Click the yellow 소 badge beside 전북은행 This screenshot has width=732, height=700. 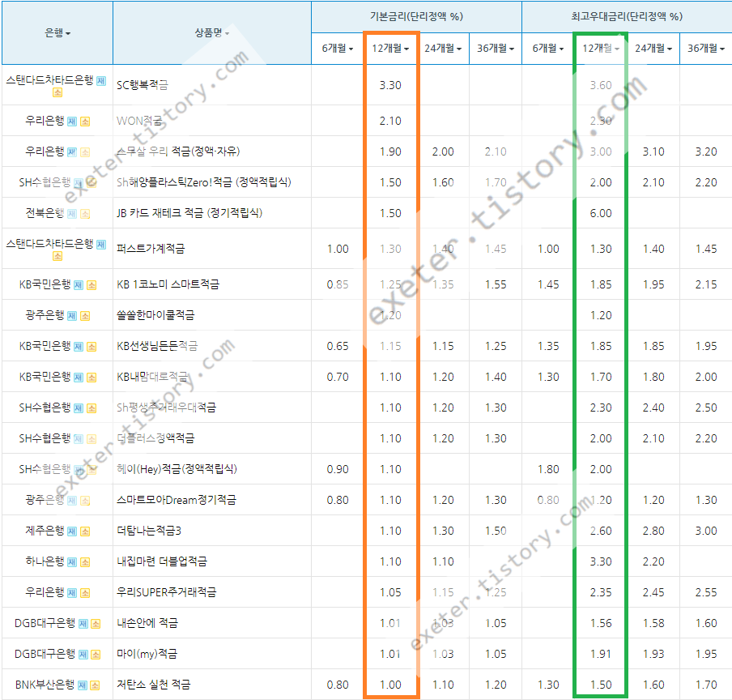(x=85, y=214)
